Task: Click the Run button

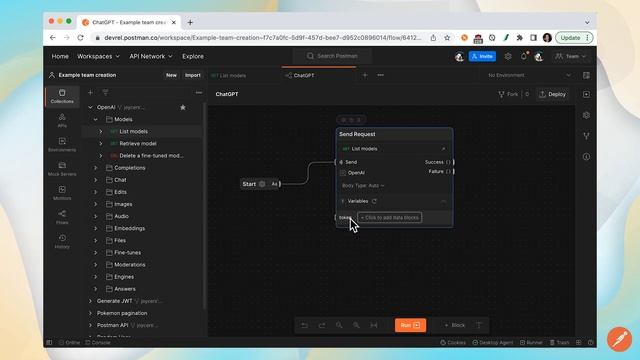Action: (x=410, y=325)
